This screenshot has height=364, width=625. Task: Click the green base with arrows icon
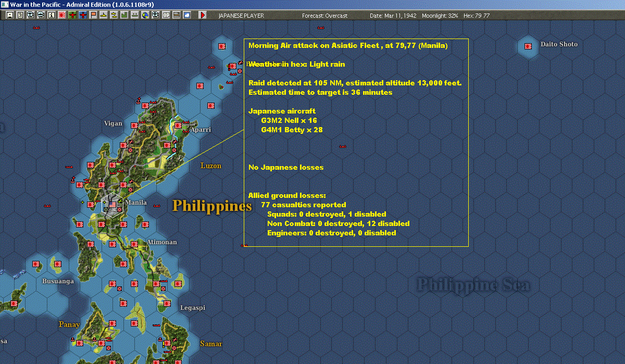pos(135,15)
